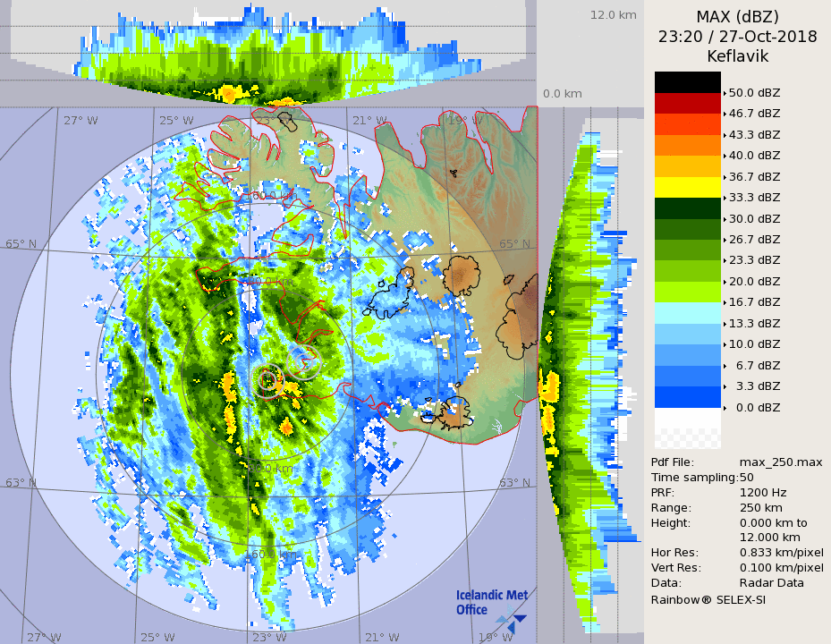Select the blue 0.0 dBZ legend swatch

coord(687,396)
